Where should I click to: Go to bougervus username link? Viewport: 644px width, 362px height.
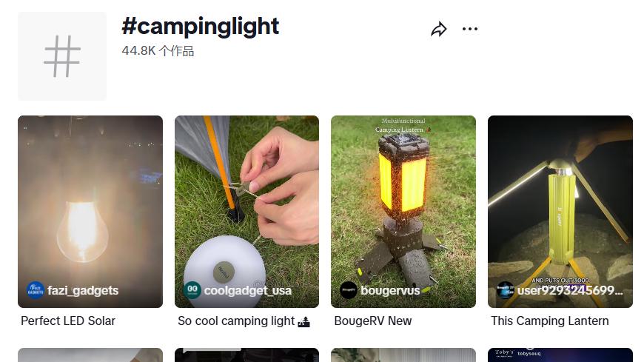[x=390, y=290]
